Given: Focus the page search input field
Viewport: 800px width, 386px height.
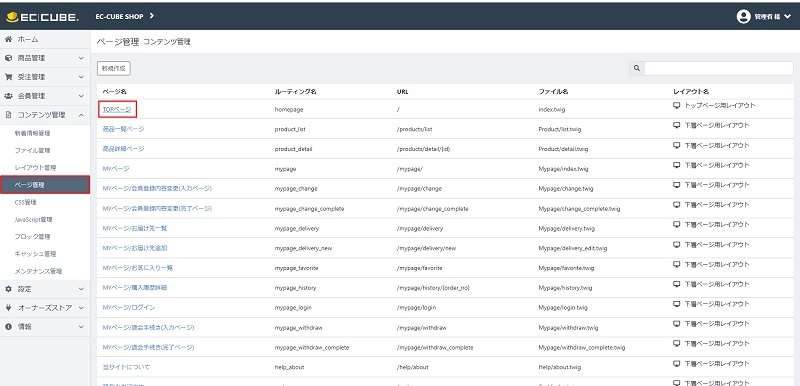Looking at the screenshot, I should 718,68.
